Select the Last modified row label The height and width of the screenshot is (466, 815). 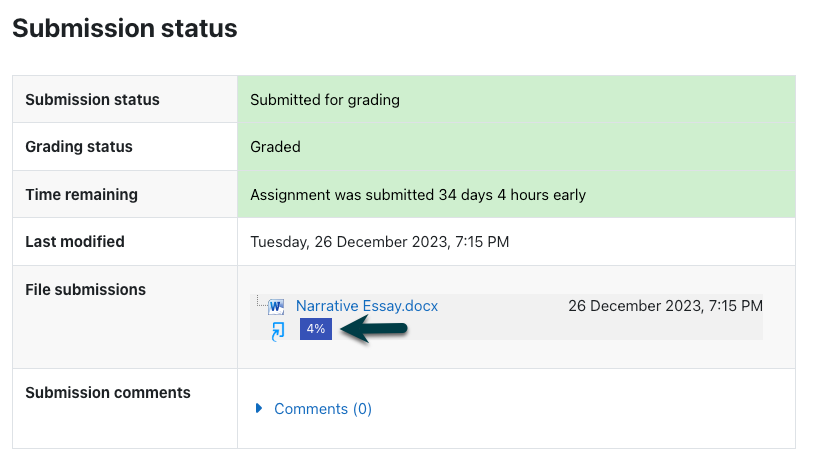[75, 242]
